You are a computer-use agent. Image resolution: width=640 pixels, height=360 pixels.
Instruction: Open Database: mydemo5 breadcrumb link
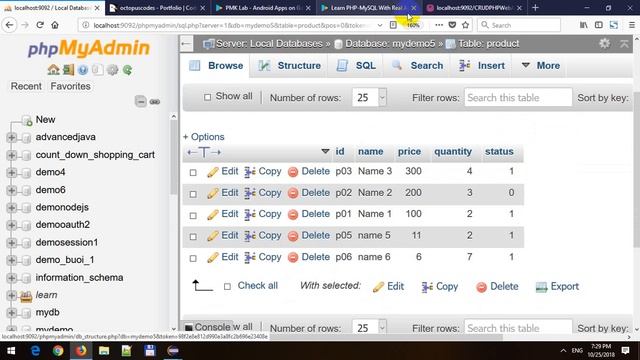coord(390,44)
